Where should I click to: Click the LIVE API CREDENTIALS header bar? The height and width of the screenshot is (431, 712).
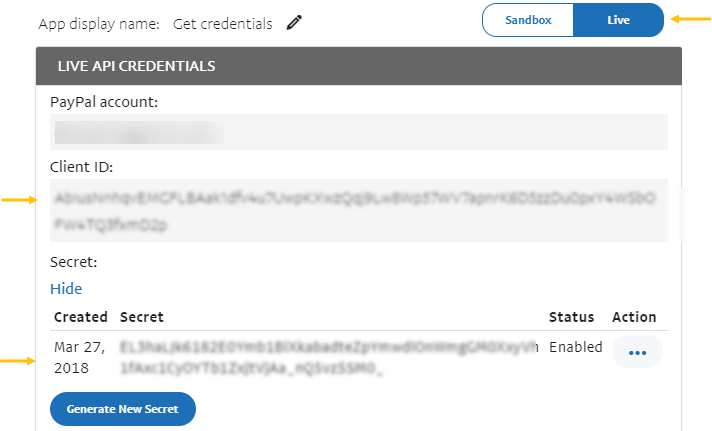[x=358, y=66]
